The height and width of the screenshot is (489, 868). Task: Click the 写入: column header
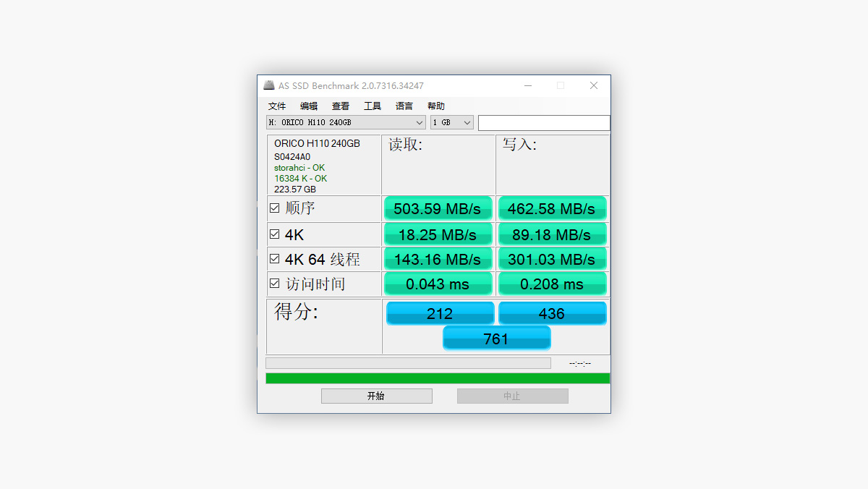pyautogui.click(x=519, y=145)
